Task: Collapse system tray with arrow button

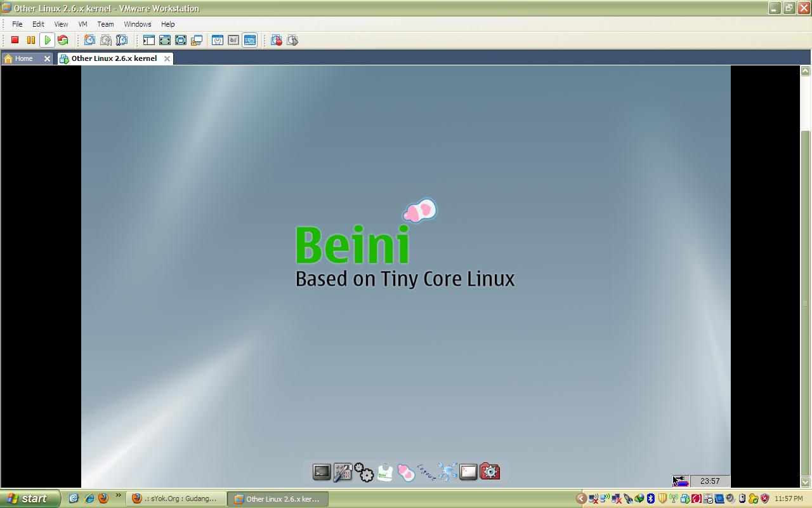Action: [x=581, y=498]
